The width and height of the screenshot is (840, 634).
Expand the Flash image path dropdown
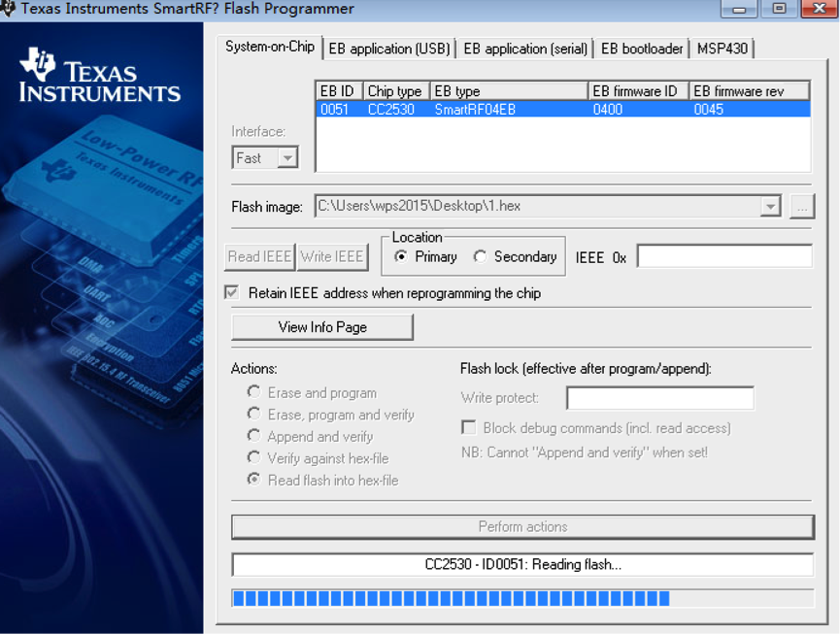click(x=770, y=207)
